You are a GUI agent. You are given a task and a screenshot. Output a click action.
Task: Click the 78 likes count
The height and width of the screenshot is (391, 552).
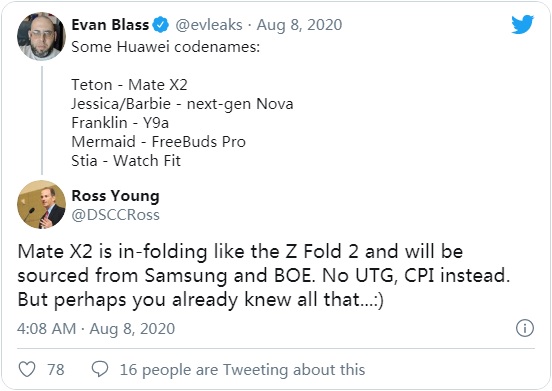click(56, 370)
